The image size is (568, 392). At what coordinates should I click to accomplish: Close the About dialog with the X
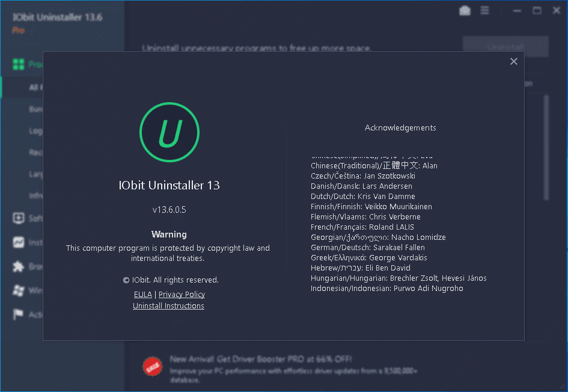(x=513, y=61)
